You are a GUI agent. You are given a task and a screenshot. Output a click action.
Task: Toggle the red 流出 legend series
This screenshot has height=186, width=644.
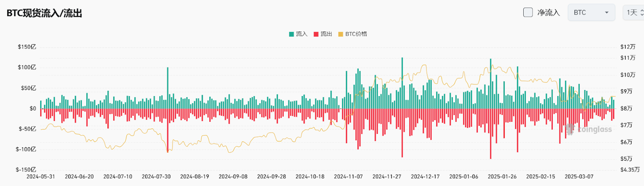[x=323, y=34]
